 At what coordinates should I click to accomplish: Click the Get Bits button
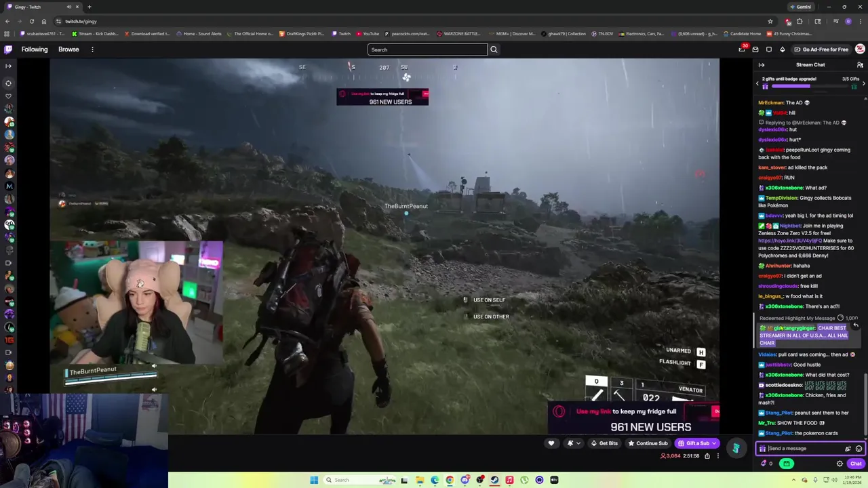[x=604, y=443]
